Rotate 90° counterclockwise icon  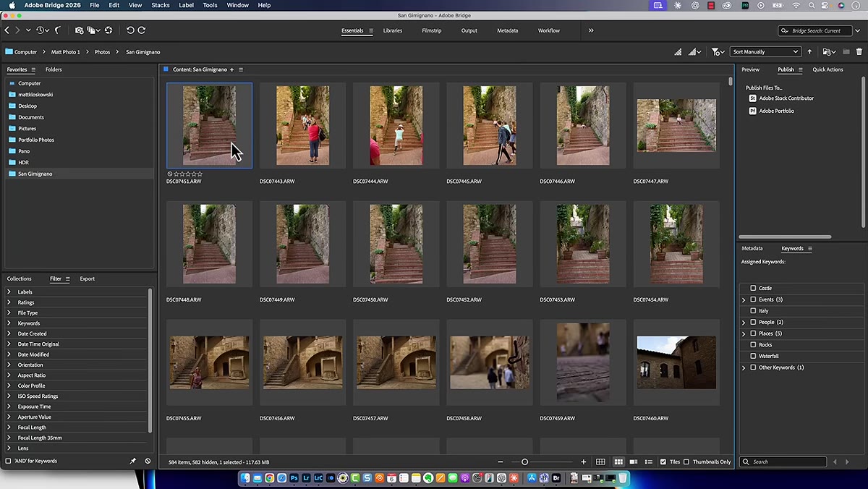click(130, 30)
